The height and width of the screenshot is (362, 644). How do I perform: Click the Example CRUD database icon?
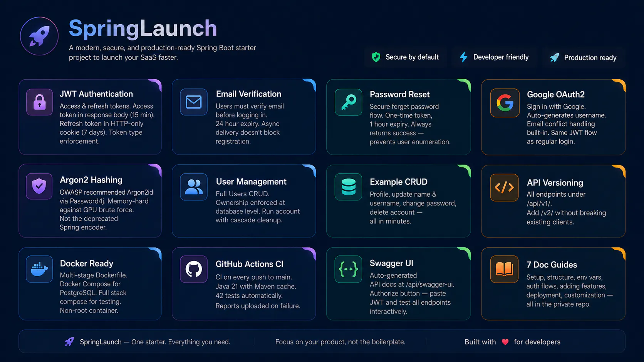[349, 187]
